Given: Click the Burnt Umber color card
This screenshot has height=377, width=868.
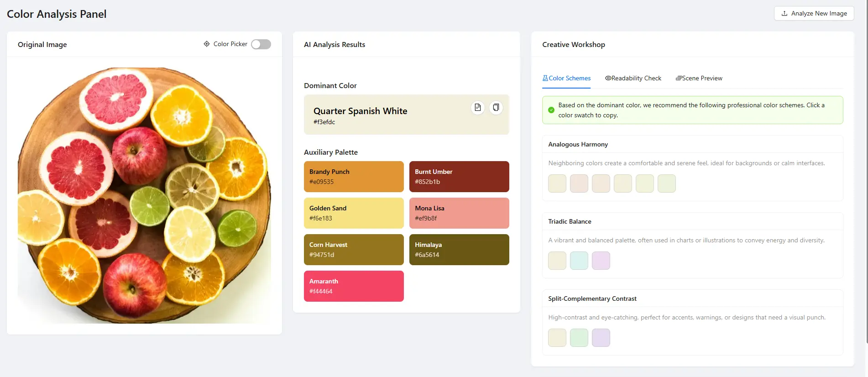Looking at the screenshot, I should tap(459, 177).
